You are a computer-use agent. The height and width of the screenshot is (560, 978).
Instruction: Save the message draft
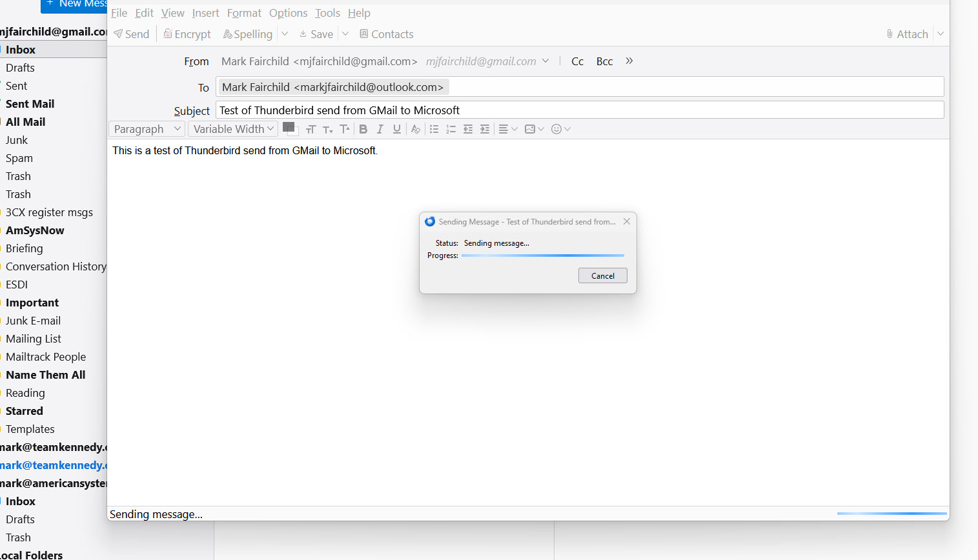click(316, 34)
